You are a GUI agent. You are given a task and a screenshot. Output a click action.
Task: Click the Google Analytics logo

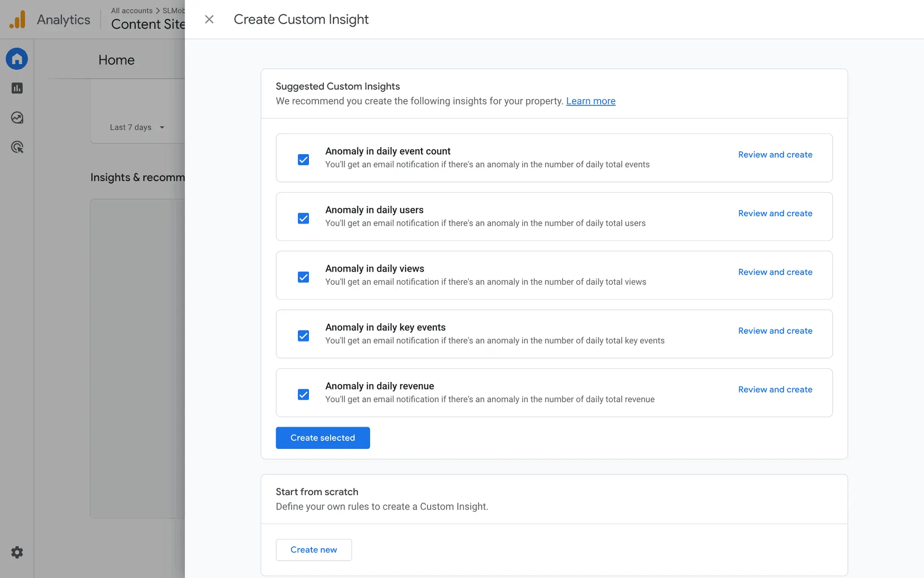tap(17, 20)
